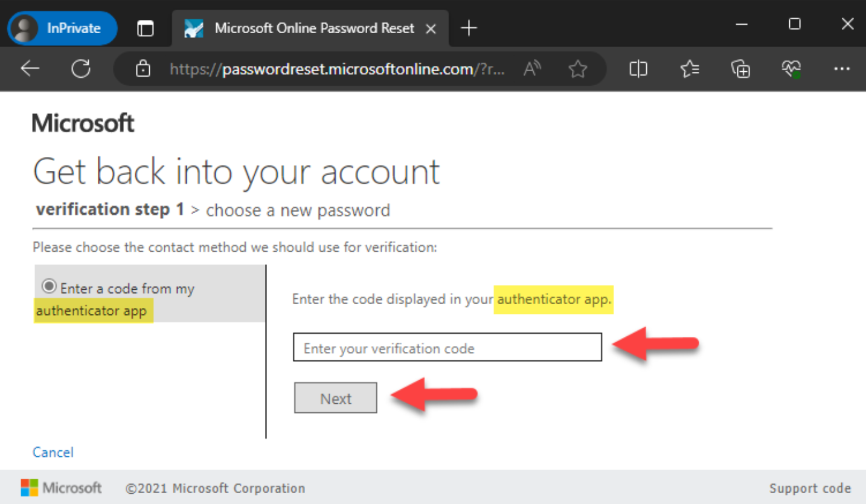Viewport: 866px width, 504px height.
Task: Click the verification code input field
Action: tap(447, 347)
